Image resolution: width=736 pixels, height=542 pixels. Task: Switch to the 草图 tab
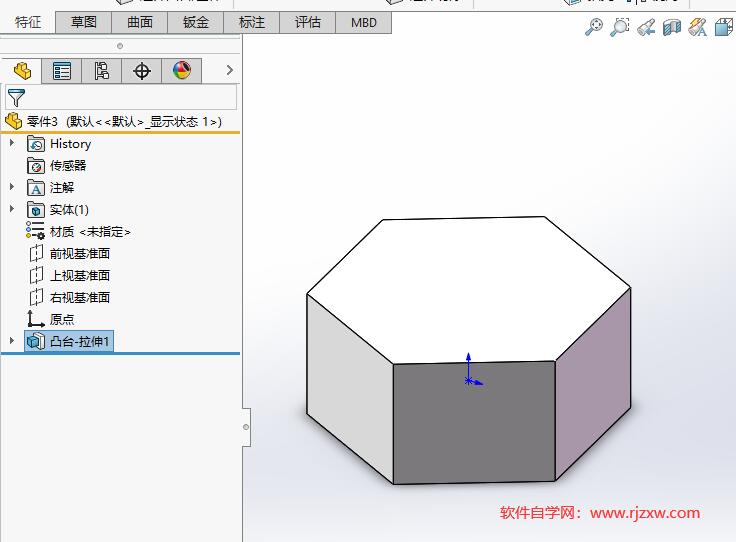[84, 23]
